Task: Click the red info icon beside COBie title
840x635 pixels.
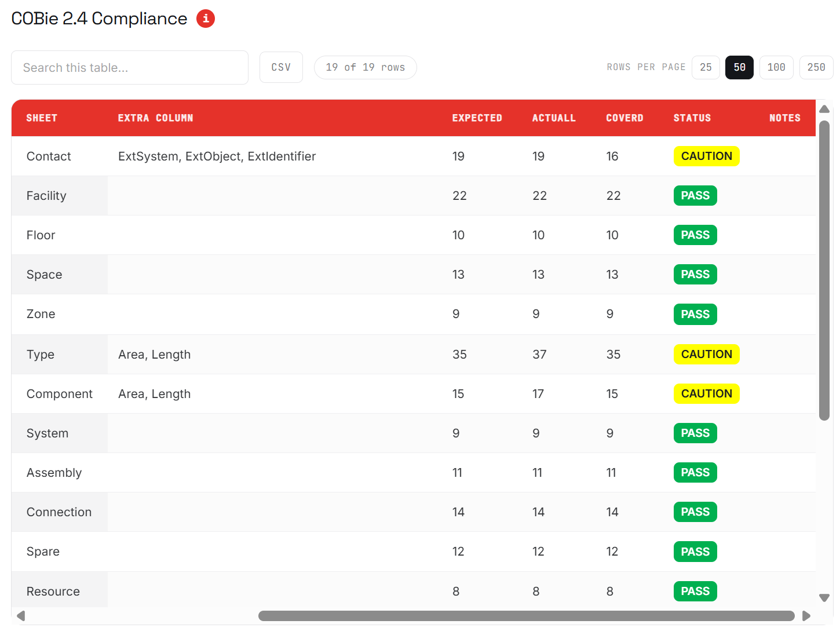Action: (206, 19)
